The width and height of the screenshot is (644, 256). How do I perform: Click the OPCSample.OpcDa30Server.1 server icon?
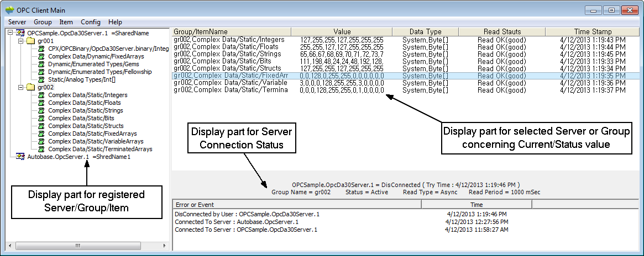pos(20,33)
